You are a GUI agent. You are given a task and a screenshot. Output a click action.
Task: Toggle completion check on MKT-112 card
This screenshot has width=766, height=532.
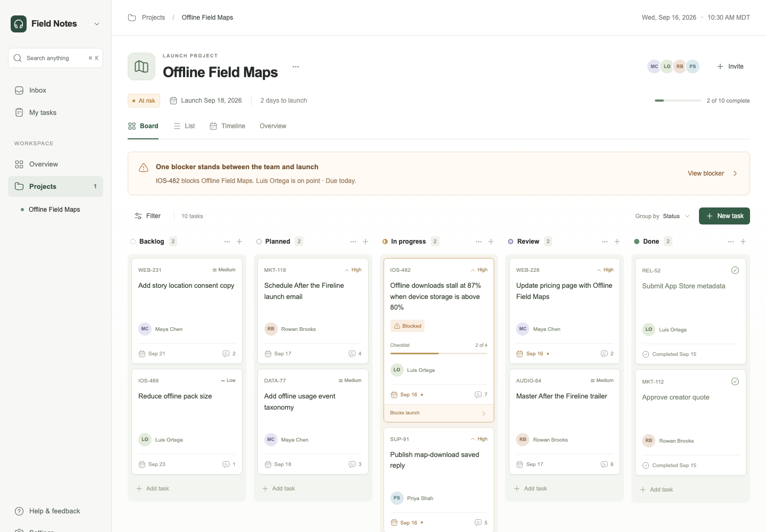[735, 381]
